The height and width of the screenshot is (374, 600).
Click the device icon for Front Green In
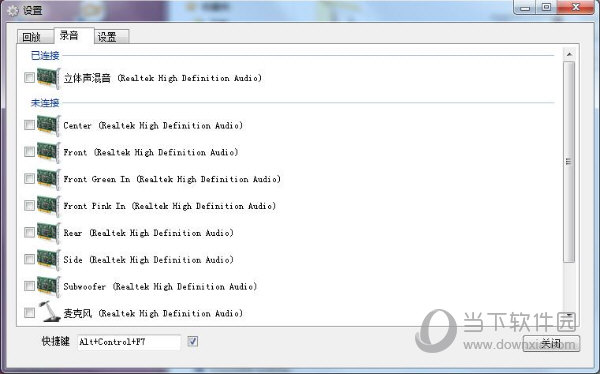(x=49, y=179)
